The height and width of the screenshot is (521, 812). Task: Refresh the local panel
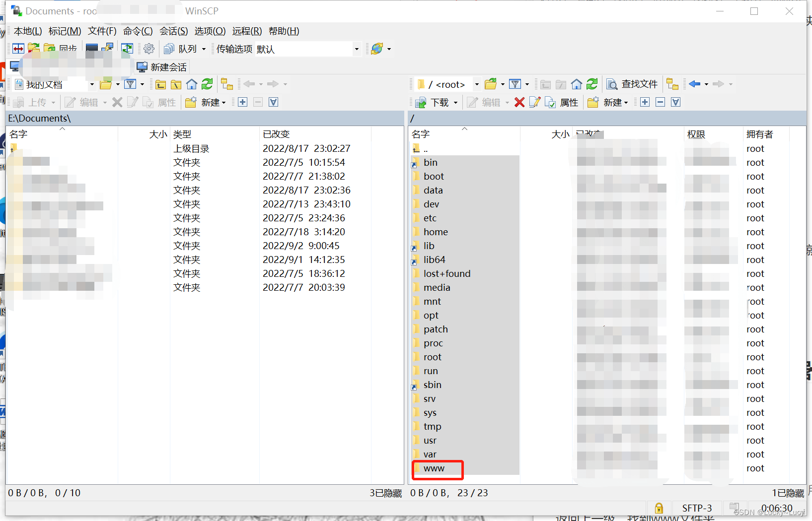207,84
